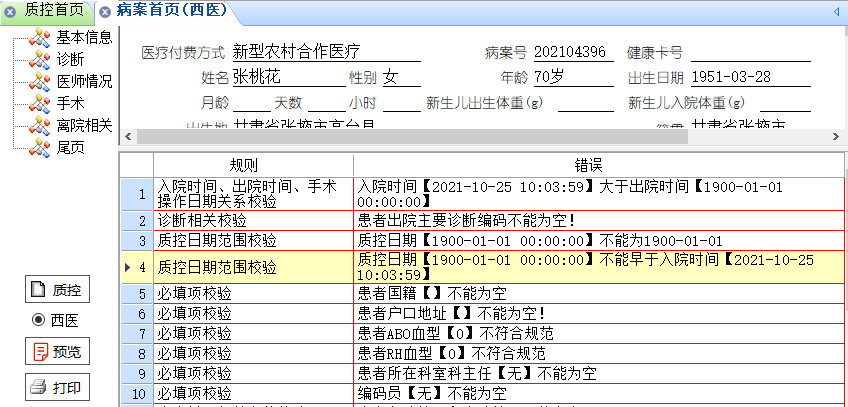Close the 质控首页 tab with its x icon
848x407 pixels.
(11, 12)
